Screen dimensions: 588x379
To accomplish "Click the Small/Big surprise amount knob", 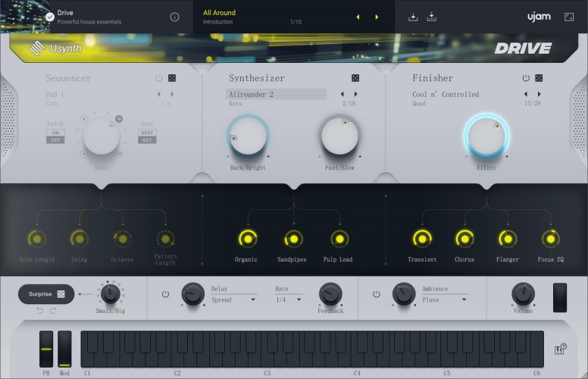I will click(x=111, y=293).
